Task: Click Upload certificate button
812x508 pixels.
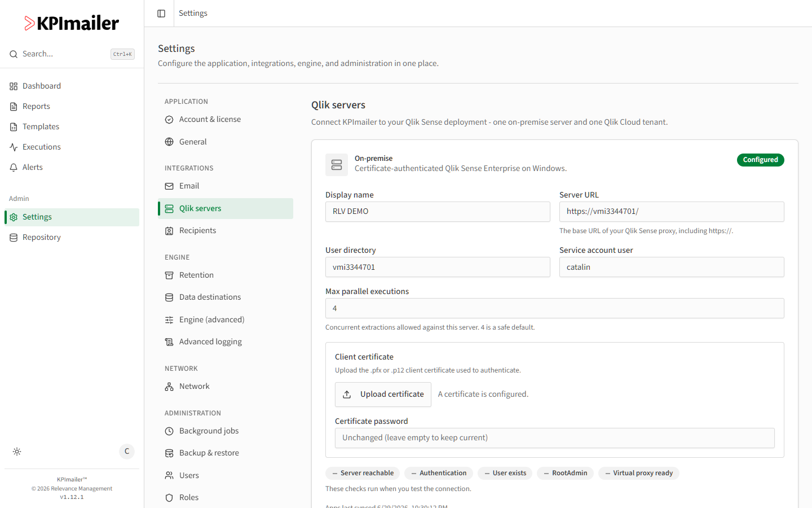Action: coord(383,395)
